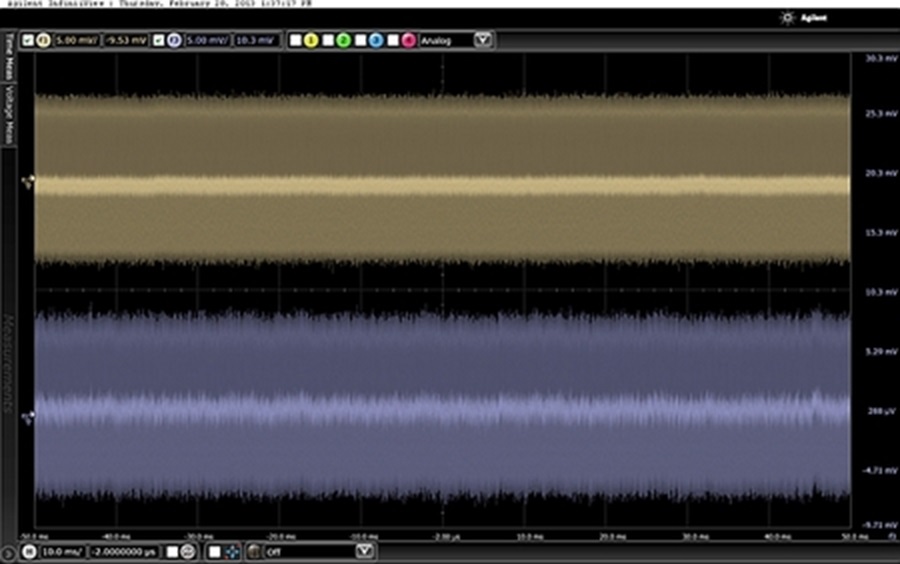Check the box beside green channel 2 button
Screen dimensions: 900x564
click(x=328, y=40)
